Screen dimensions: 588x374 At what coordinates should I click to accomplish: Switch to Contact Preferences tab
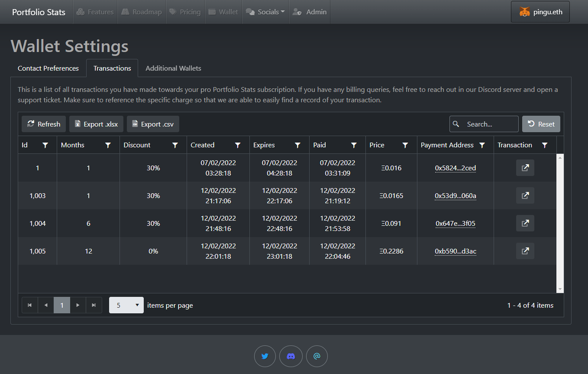pos(48,68)
